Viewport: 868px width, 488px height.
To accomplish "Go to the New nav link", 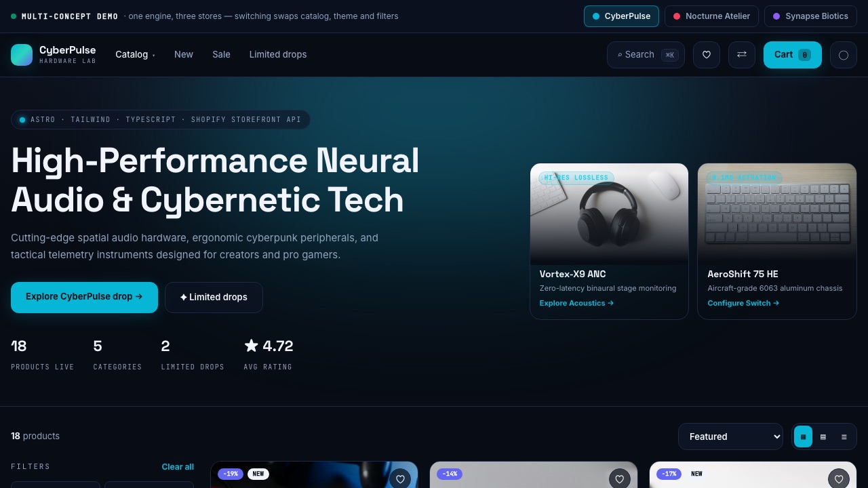I will [x=184, y=54].
